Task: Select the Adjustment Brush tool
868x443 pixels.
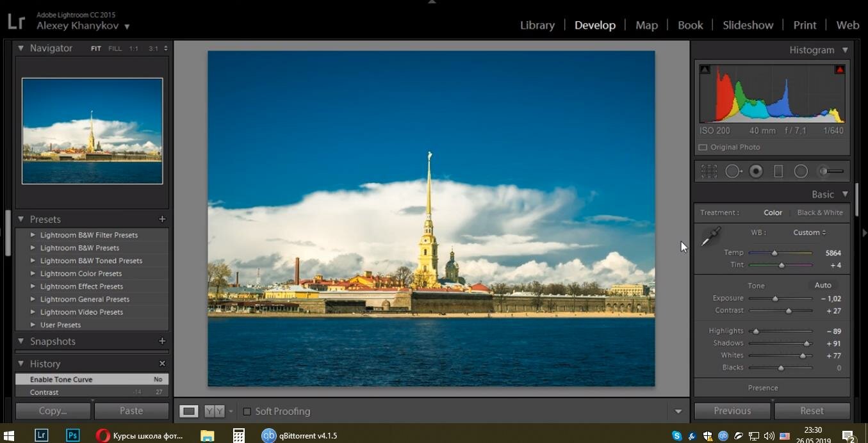Action: [x=831, y=171]
